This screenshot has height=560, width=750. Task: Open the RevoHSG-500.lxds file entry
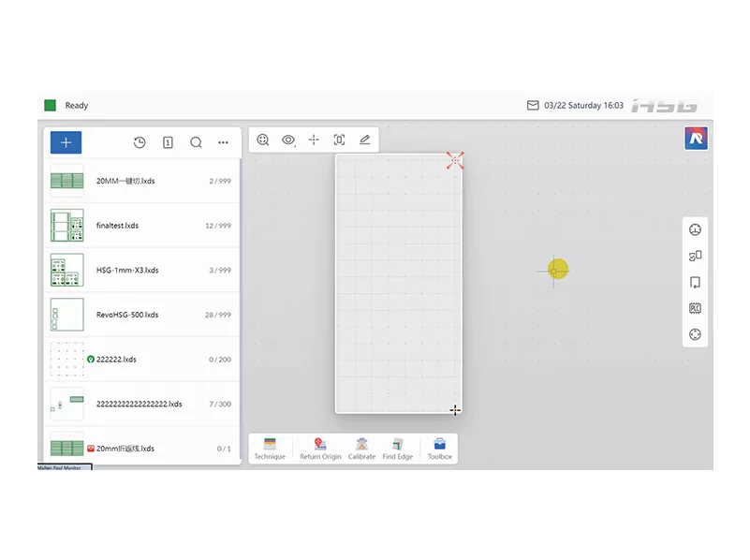point(127,315)
